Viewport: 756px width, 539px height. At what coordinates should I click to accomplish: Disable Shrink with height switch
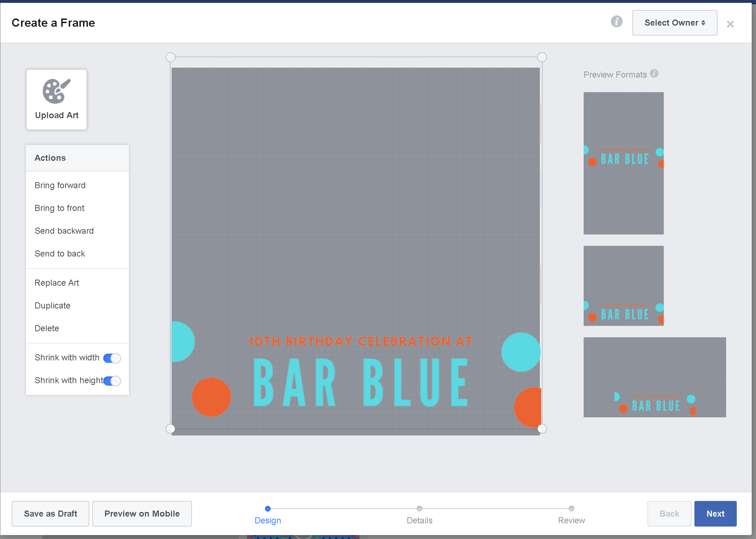point(112,381)
